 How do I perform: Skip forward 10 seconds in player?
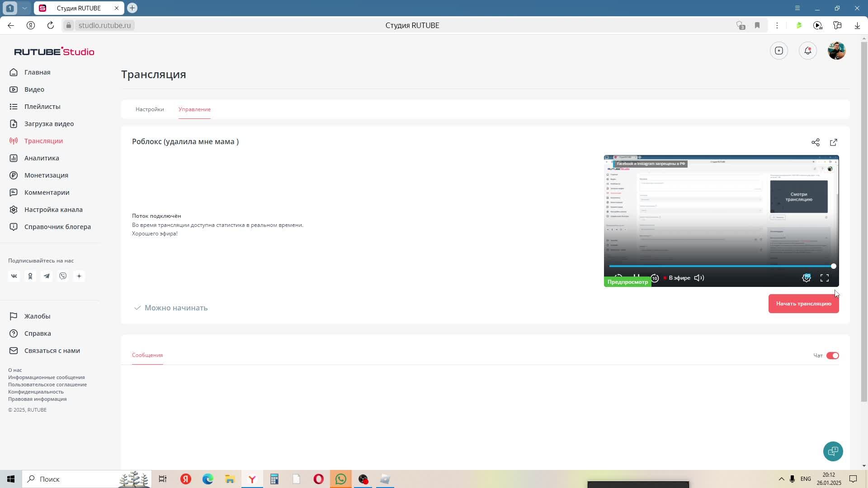[x=655, y=278]
